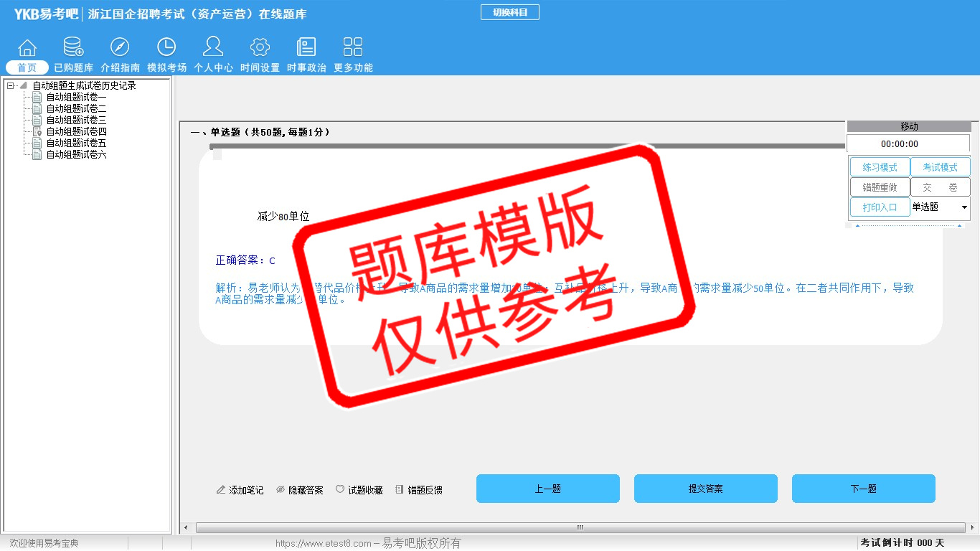980x551 pixels.
Task: Toggle 试题收藏 heart favorite
Action: pyautogui.click(x=359, y=490)
